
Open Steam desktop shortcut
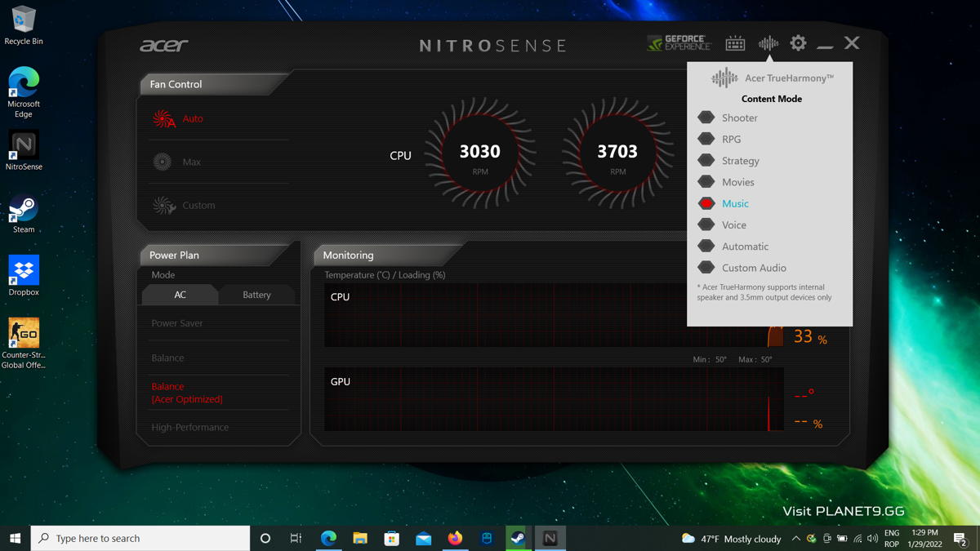tap(24, 214)
